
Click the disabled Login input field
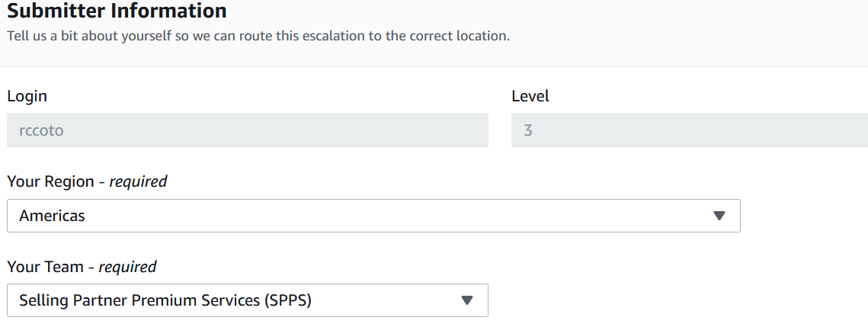click(248, 130)
